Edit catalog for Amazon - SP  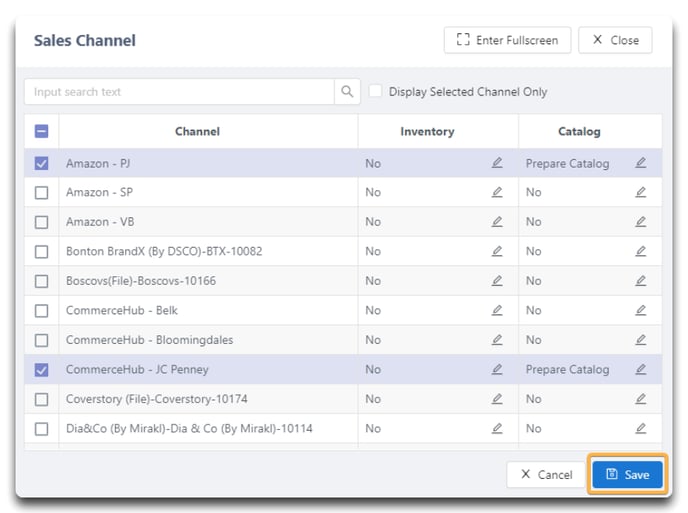click(641, 192)
